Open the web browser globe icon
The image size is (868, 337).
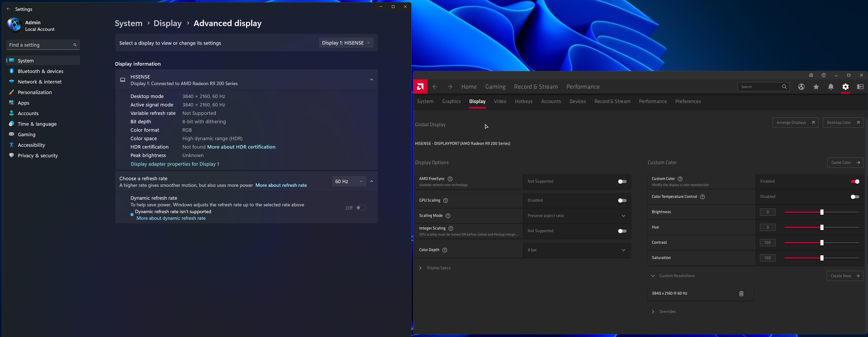point(801,87)
